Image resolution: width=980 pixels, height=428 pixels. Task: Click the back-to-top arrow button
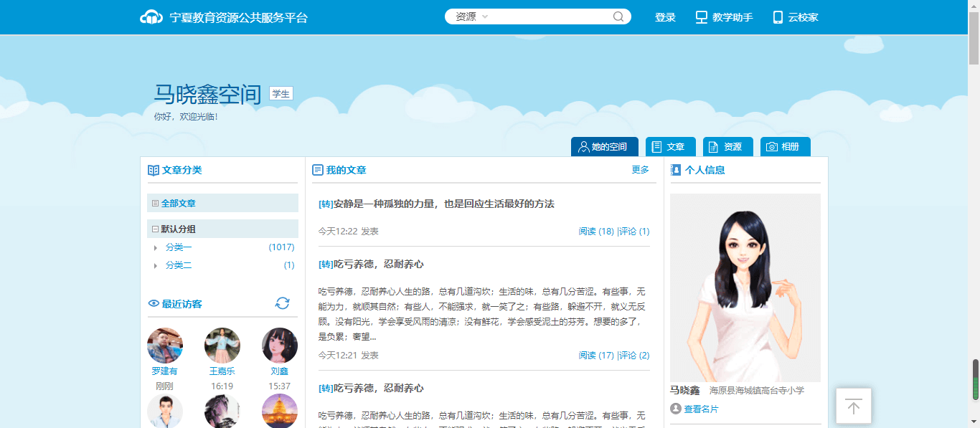[853, 406]
